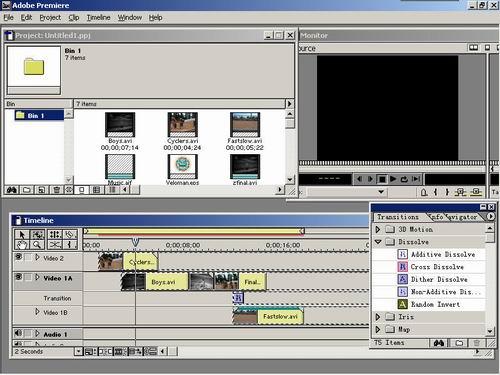This screenshot has height=375, width=500.
Task: Select the Razor tool in Timeline toolbox
Action: point(55,245)
